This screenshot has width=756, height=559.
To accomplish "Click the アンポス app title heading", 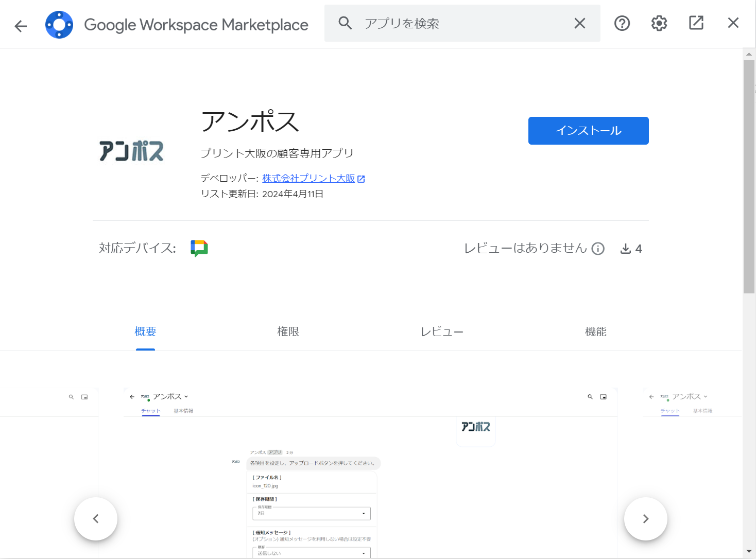I will click(x=250, y=121).
